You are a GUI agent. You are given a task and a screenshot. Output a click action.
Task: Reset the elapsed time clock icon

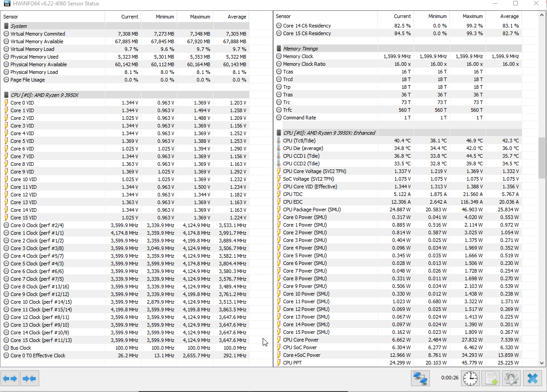pyautogui.click(x=470, y=378)
